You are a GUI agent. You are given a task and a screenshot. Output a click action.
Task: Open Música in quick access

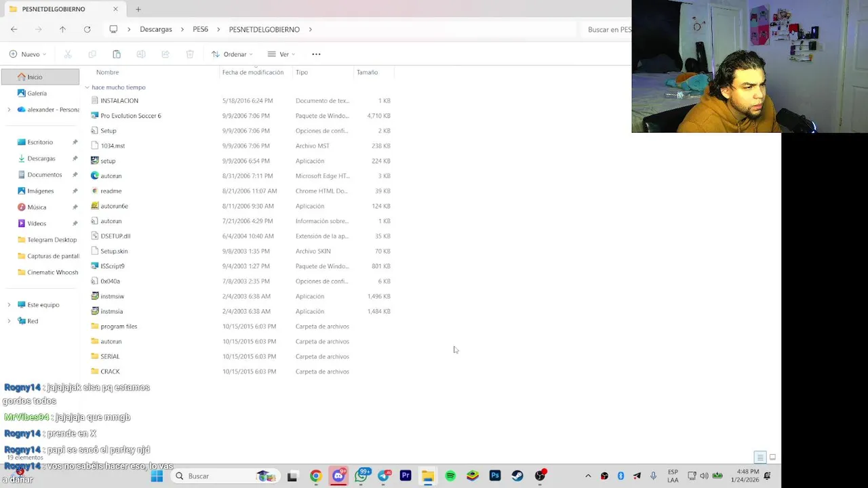pos(37,207)
